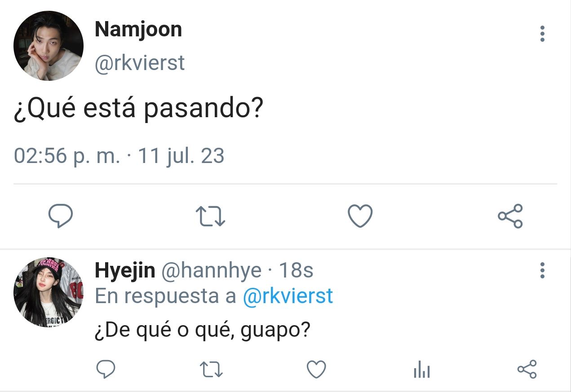Viewport: 571px width, 392px height.
Task: Open Hyejin's profile avatar
Action: 49,292
